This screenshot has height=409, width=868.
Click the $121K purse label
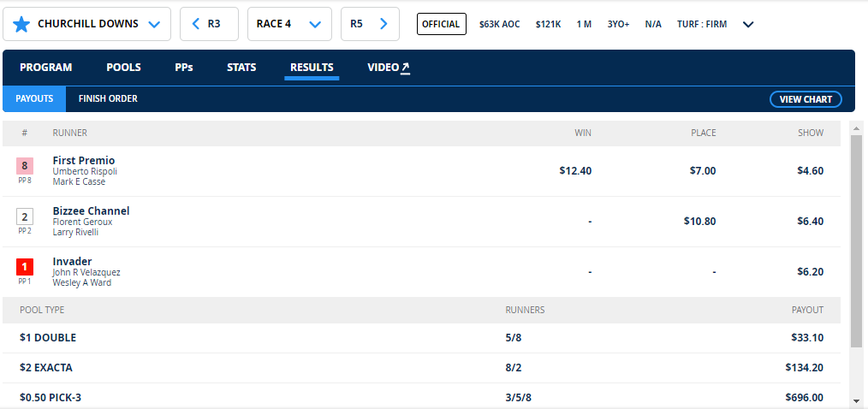pos(548,24)
